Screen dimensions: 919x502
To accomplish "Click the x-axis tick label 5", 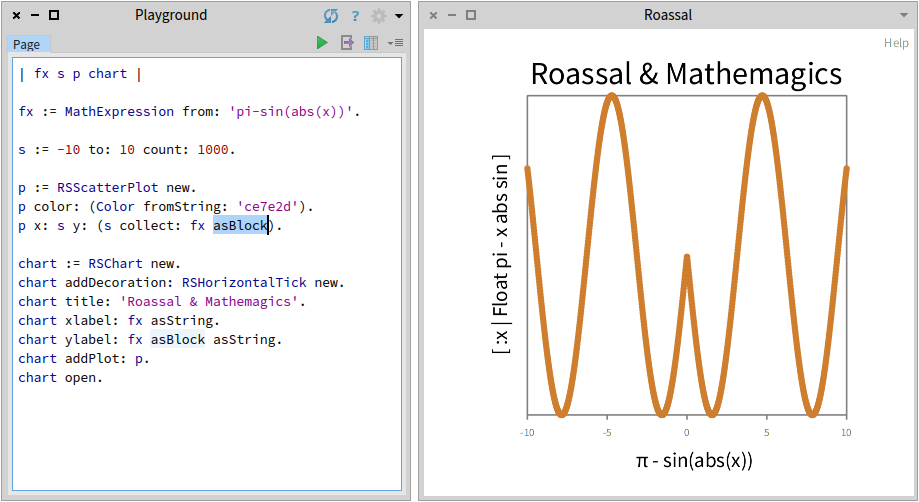I will 767,432.
